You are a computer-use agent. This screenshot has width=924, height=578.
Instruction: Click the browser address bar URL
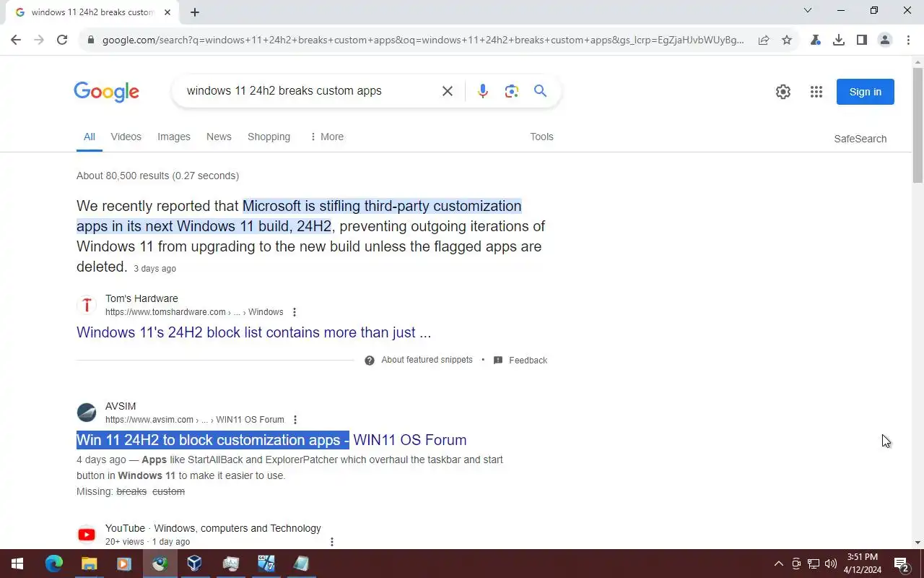point(423,40)
